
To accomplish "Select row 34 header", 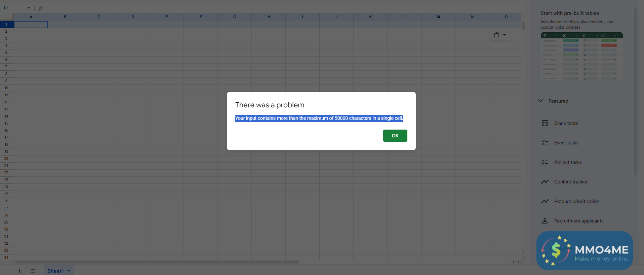I will point(6,257).
